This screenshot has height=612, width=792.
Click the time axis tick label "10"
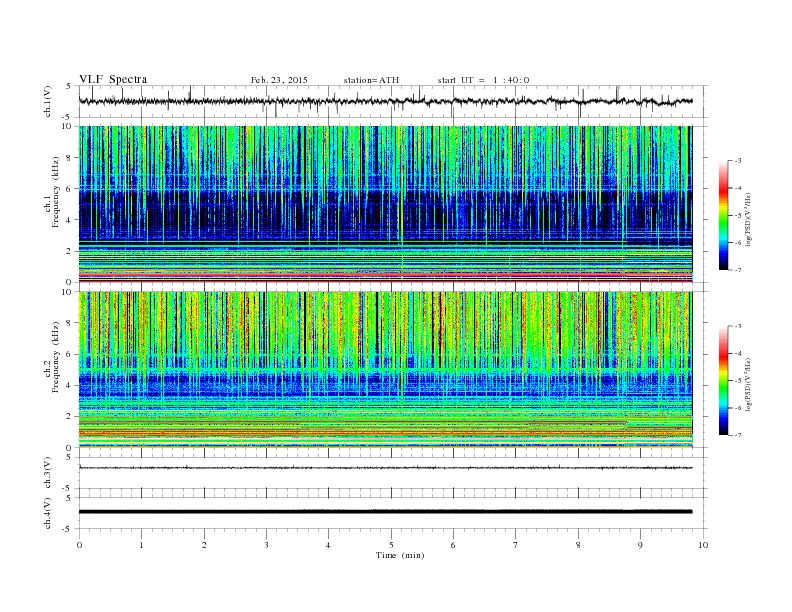click(703, 545)
